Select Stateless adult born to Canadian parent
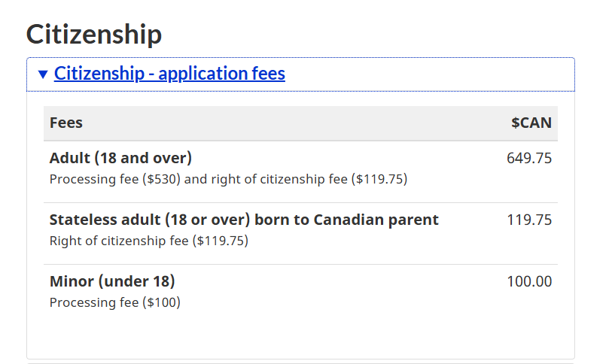This screenshot has width=612, height=364. point(244,220)
